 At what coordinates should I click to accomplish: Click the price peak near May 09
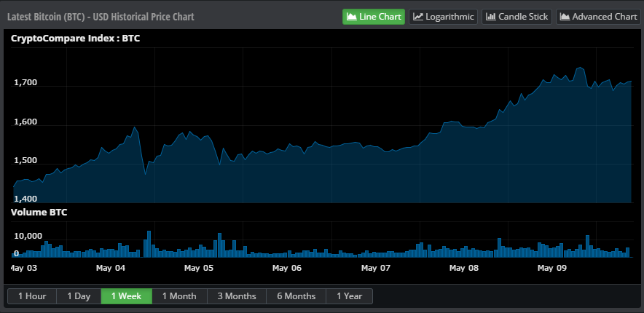(581, 68)
